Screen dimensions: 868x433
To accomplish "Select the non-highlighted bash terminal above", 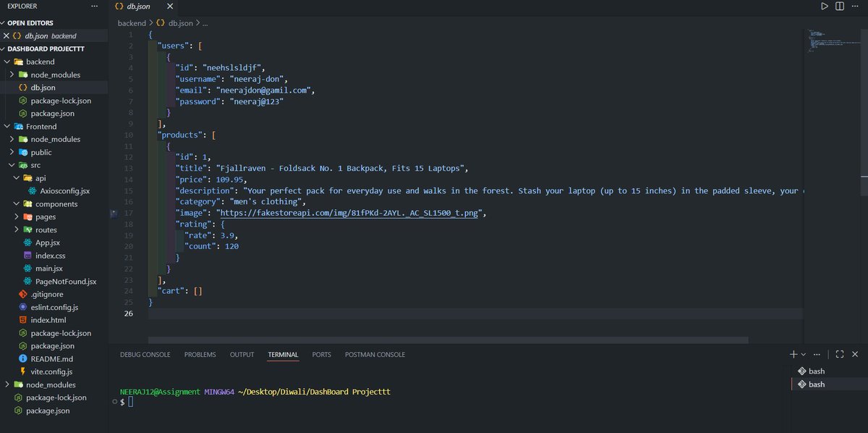I will coord(829,371).
